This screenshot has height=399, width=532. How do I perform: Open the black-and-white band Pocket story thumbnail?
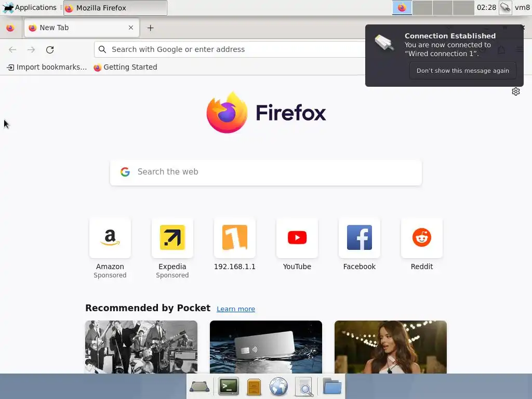(x=141, y=347)
